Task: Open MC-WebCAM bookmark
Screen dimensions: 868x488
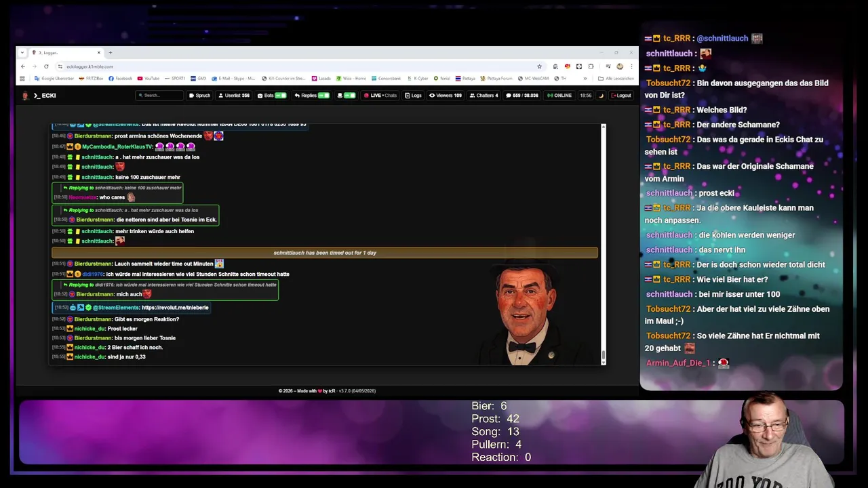Action: [533, 79]
